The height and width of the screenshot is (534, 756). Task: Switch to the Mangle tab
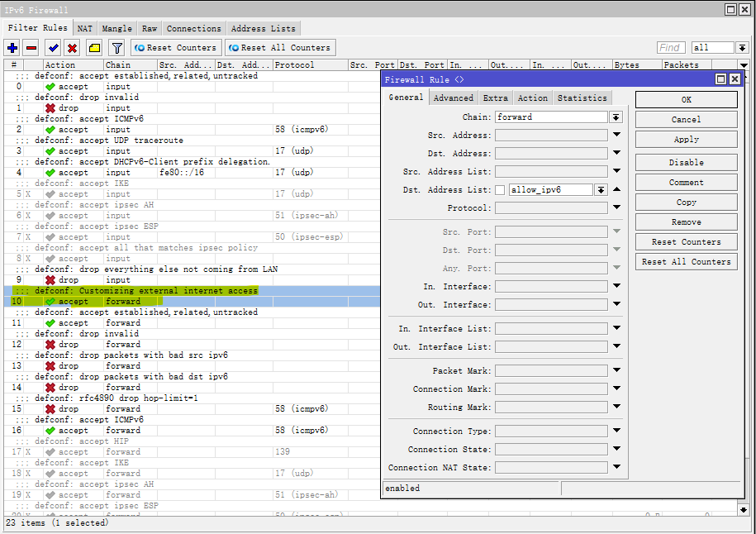[116, 28]
